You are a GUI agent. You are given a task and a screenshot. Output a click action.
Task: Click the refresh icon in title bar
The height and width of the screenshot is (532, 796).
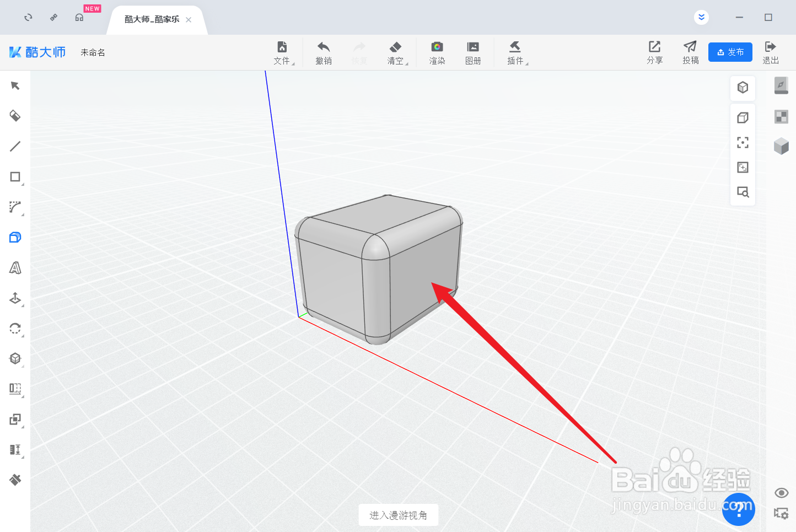tap(28, 18)
